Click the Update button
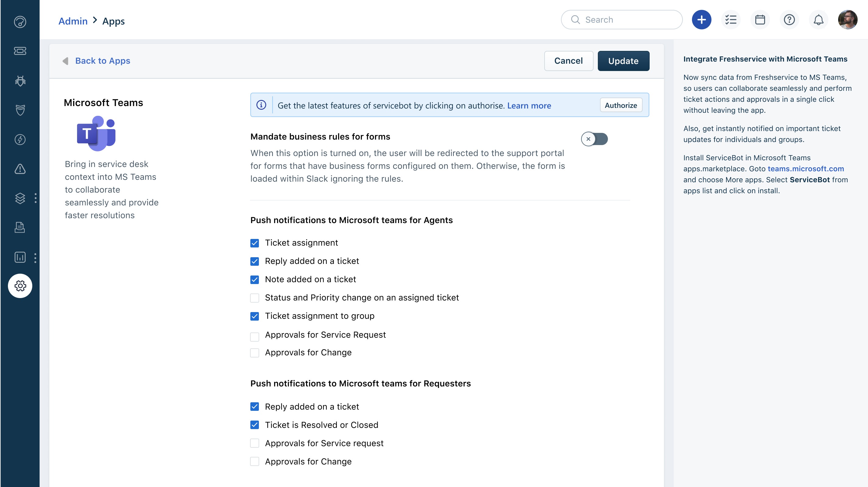 pos(623,61)
